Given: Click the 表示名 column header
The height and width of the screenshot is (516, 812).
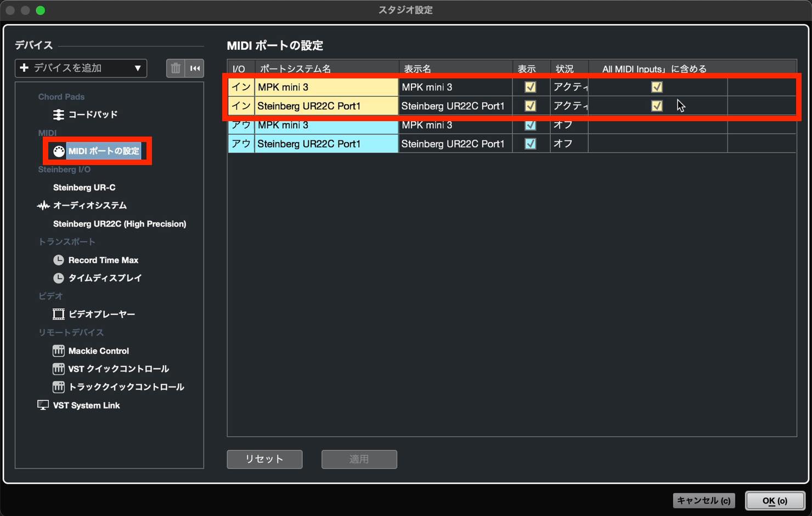Looking at the screenshot, I should [x=455, y=68].
